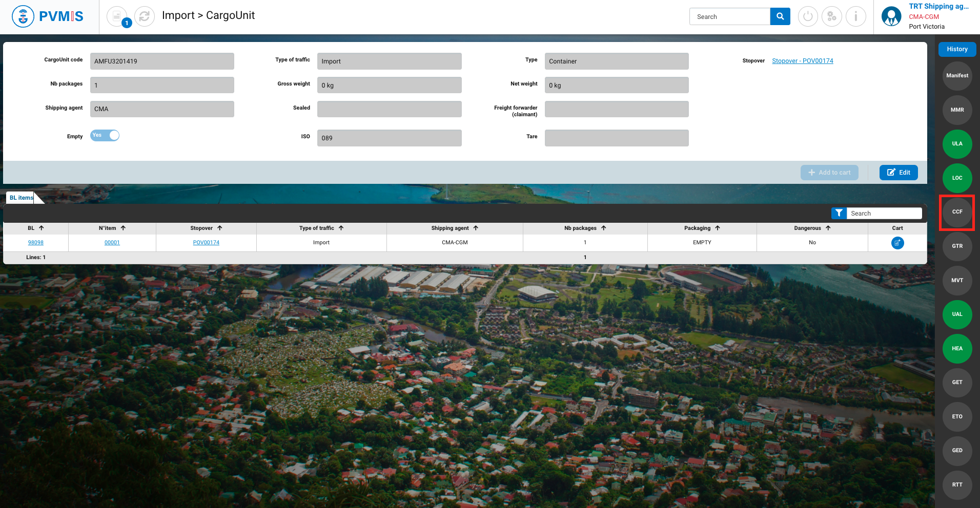The width and height of the screenshot is (980, 508).
Task: Click the Edit button
Action: point(898,173)
